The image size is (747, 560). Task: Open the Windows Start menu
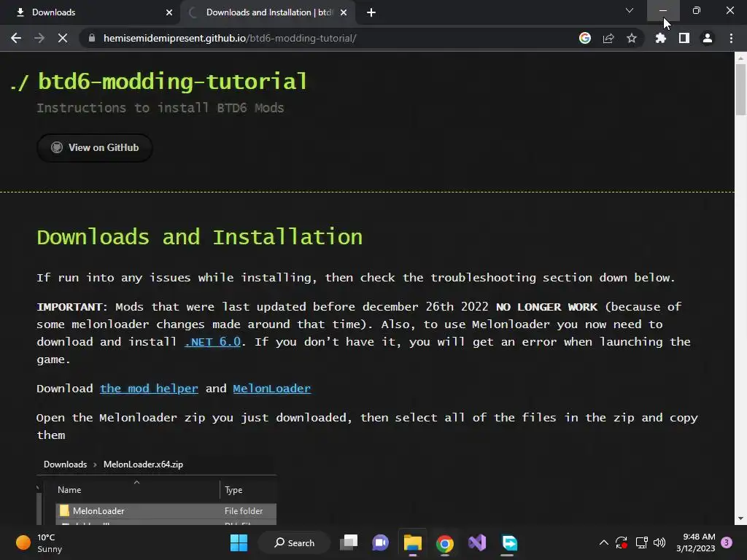click(239, 542)
